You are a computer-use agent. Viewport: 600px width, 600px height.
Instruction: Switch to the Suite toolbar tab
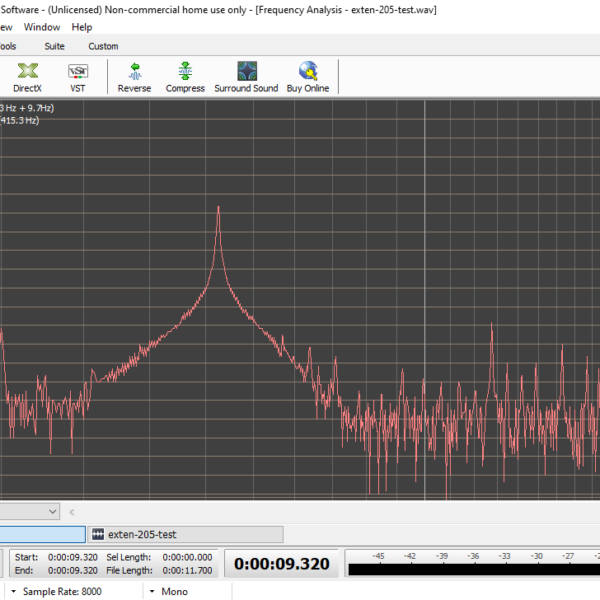point(54,46)
